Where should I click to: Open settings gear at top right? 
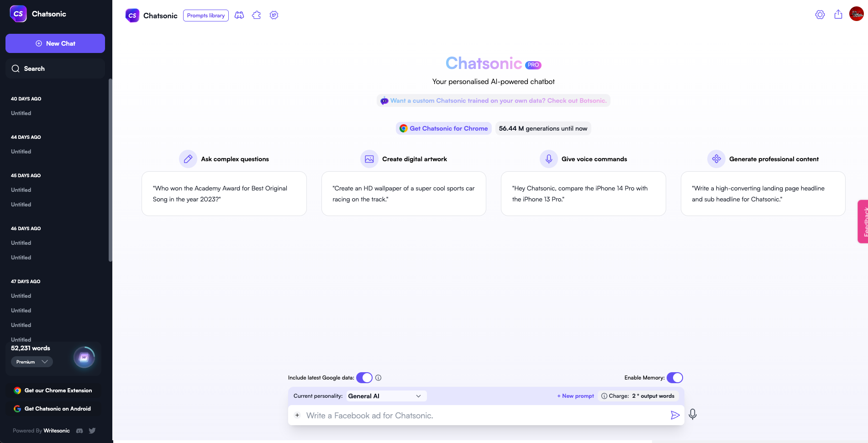[820, 15]
